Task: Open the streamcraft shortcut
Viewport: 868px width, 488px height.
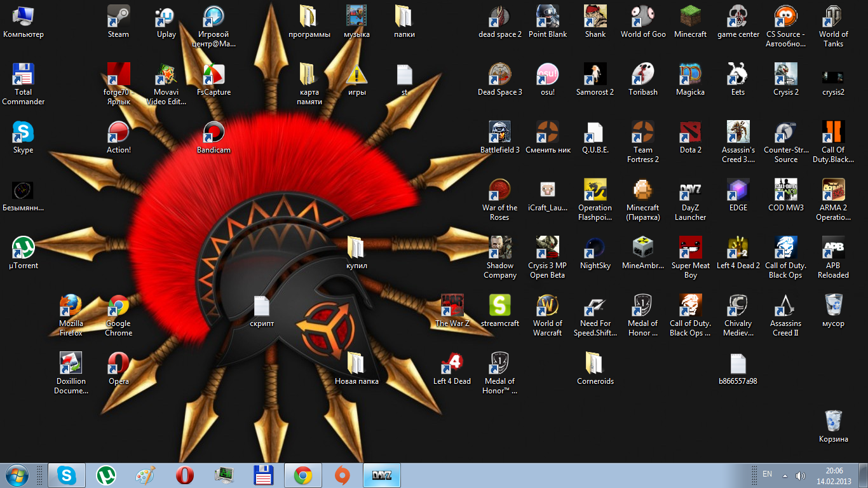Action: (x=500, y=311)
